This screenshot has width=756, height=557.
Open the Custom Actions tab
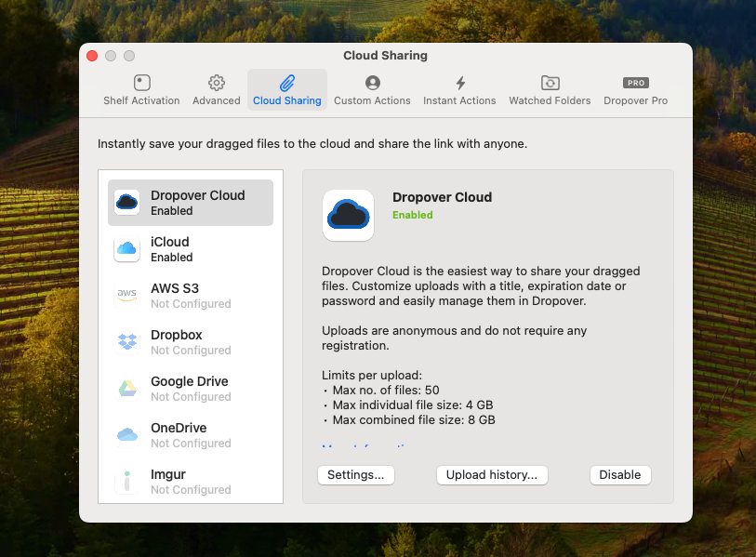372,90
